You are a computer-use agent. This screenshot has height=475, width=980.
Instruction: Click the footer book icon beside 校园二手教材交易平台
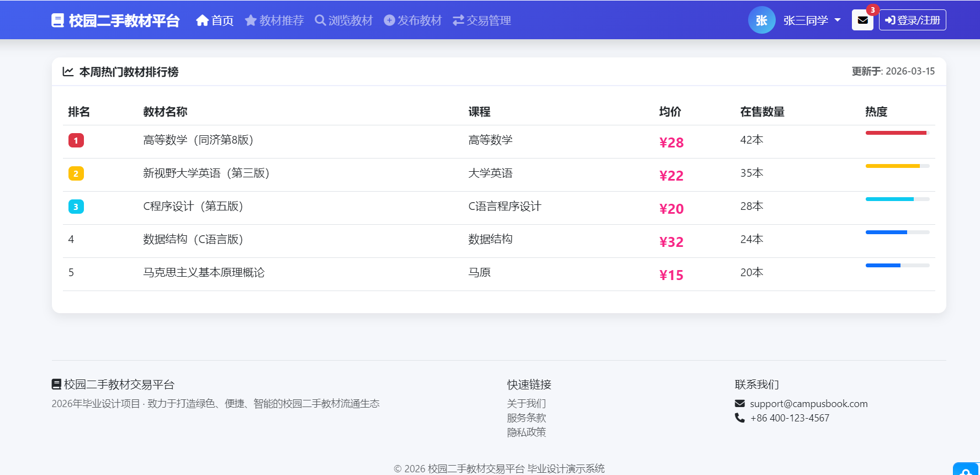click(x=56, y=384)
